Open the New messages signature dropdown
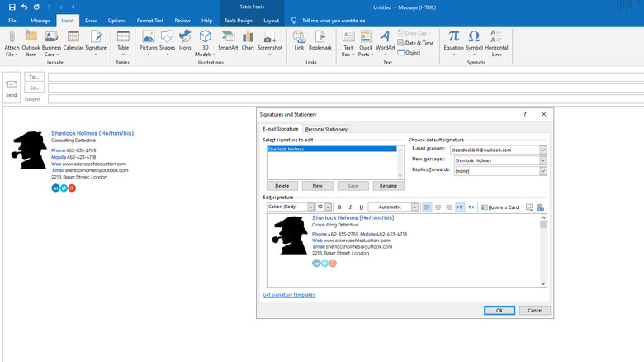Image resolution: width=644 pixels, height=362 pixels. point(543,160)
